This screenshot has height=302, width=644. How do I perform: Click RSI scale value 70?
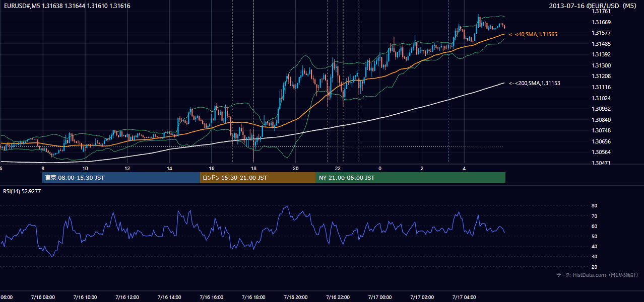(594, 216)
